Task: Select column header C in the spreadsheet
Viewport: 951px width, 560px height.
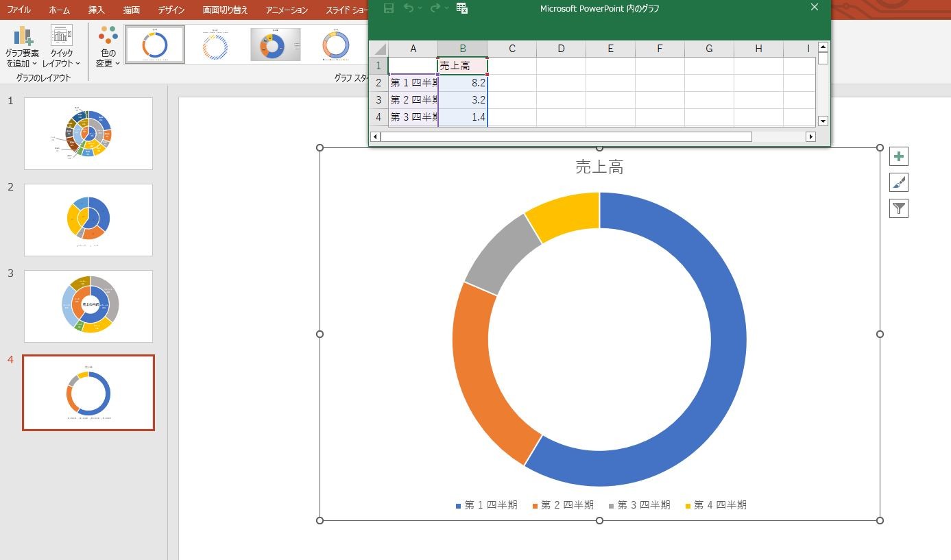Action: tap(512, 49)
